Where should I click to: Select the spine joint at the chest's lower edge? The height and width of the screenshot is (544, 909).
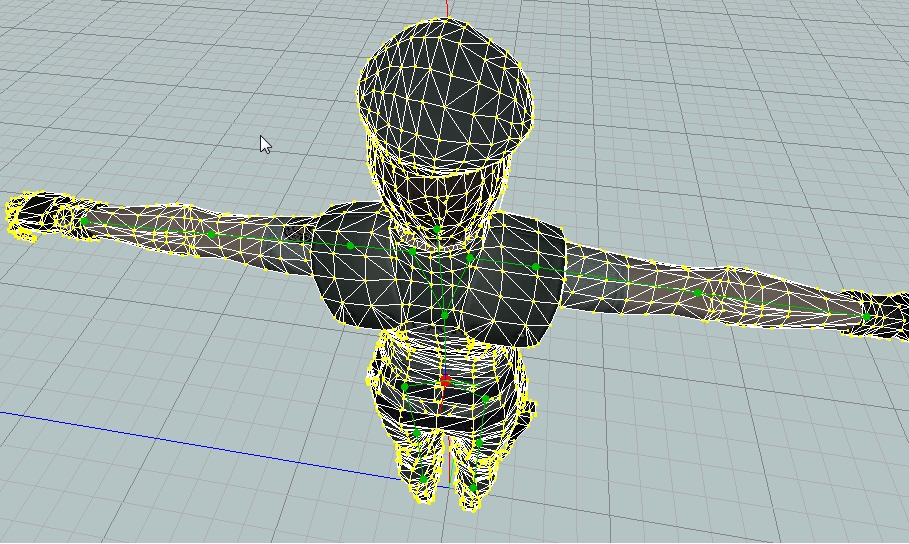pos(445,315)
